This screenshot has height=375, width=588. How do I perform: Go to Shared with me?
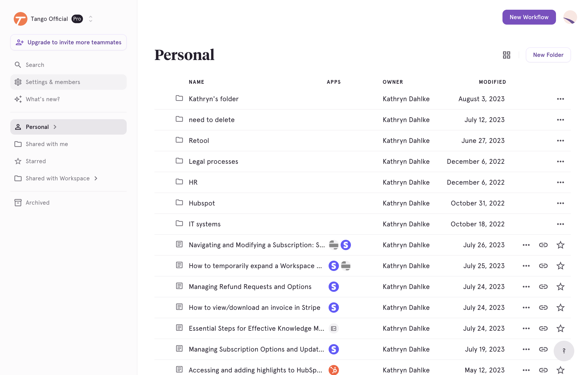point(68,144)
